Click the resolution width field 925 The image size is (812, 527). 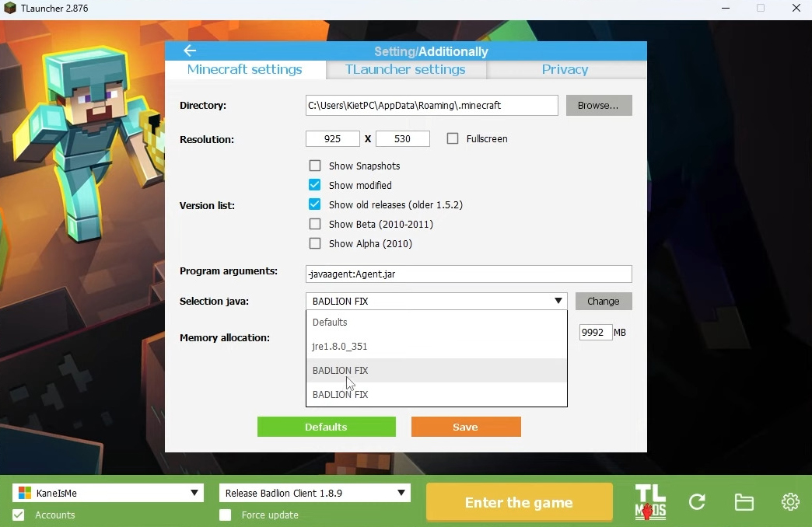tap(332, 138)
